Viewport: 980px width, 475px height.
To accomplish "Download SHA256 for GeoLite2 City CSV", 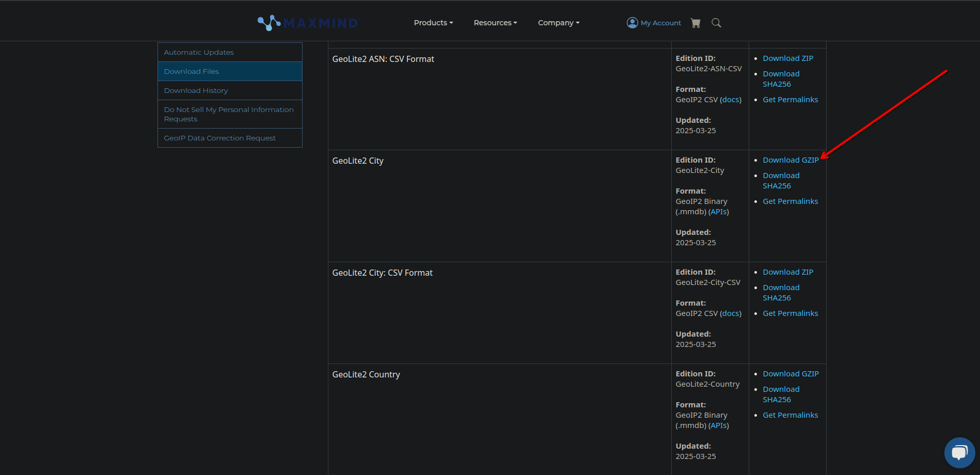I will click(x=781, y=293).
